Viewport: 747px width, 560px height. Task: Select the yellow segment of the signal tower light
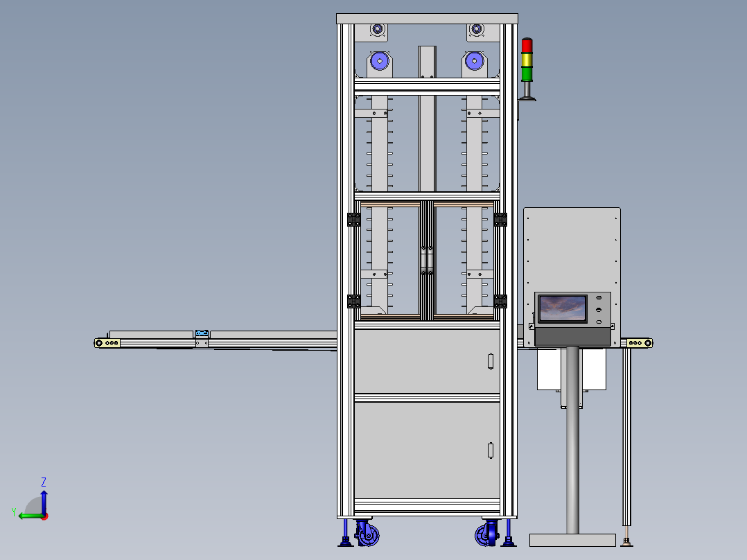[527, 60]
